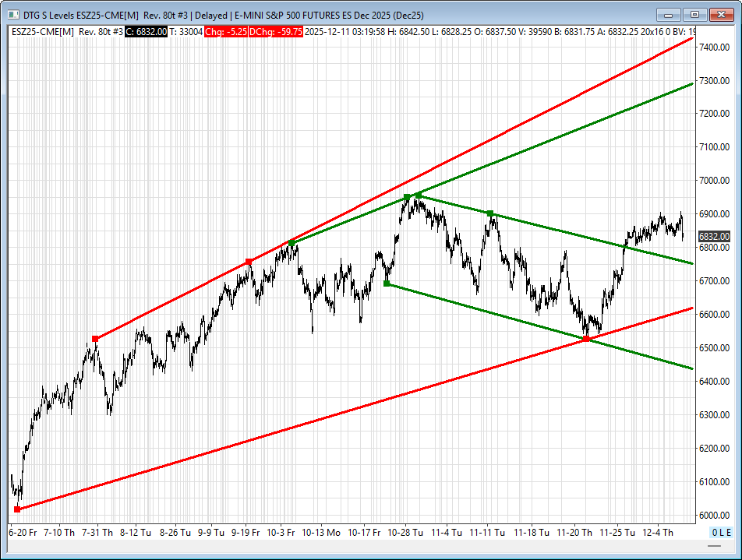742x560 pixels.
Task: Click the 6900.00 price axis label
Action: 714,214
